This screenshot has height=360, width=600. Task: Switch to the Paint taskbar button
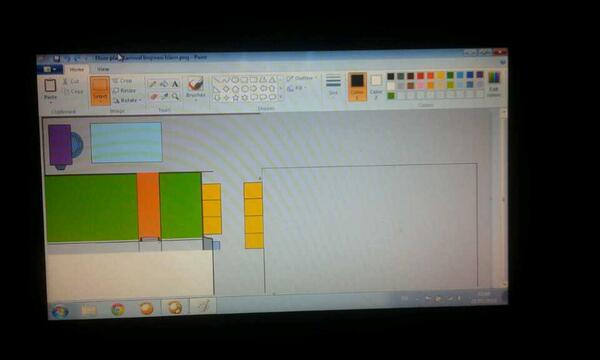203,306
